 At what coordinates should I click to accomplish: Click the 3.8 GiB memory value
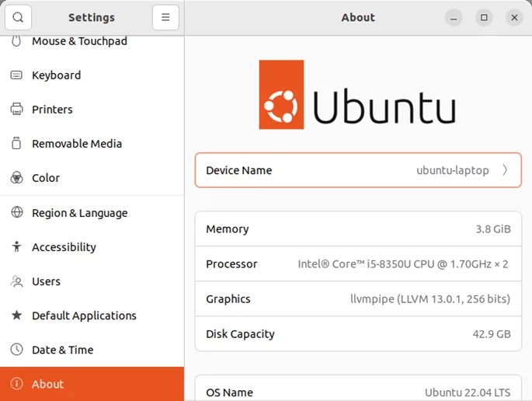[x=493, y=229]
